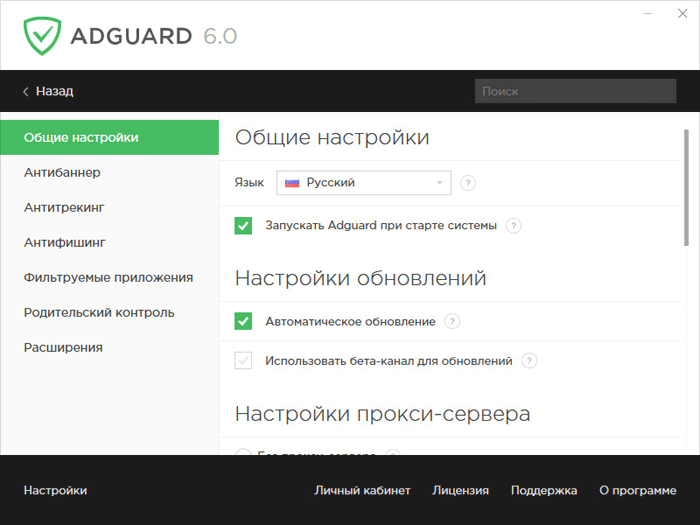
Task: Toggle Использовать бета-канал для обновлений checkbox
Action: pos(243,360)
